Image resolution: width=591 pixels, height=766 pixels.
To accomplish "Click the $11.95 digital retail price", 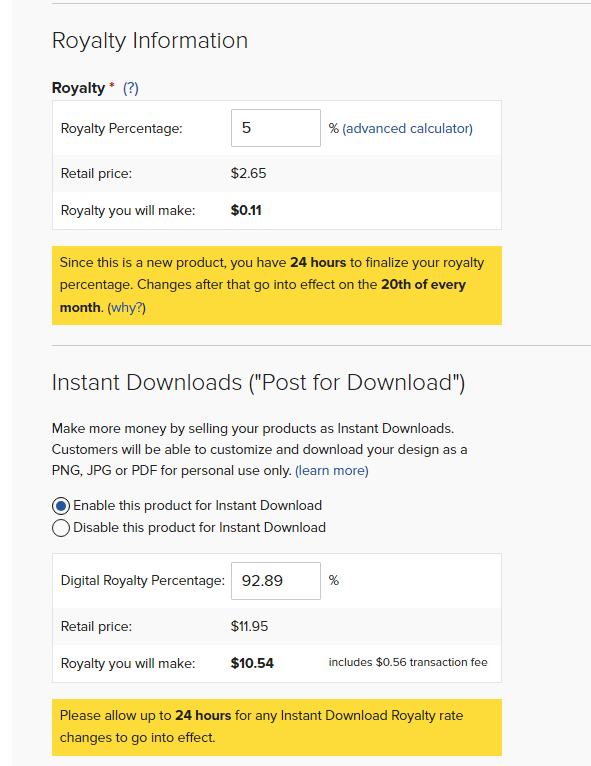I will click(x=249, y=626).
